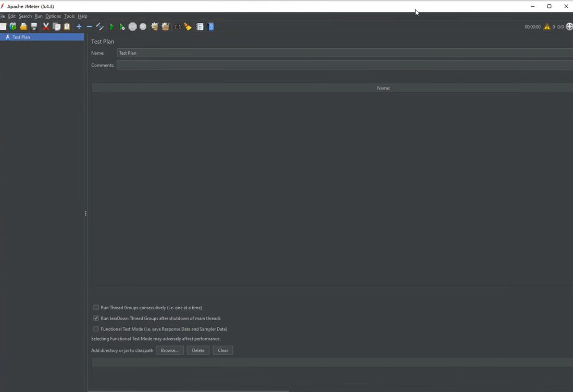This screenshot has height=392, width=573.
Task: Start the test with green play icon
Action: pyautogui.click(x=112, y=27)
